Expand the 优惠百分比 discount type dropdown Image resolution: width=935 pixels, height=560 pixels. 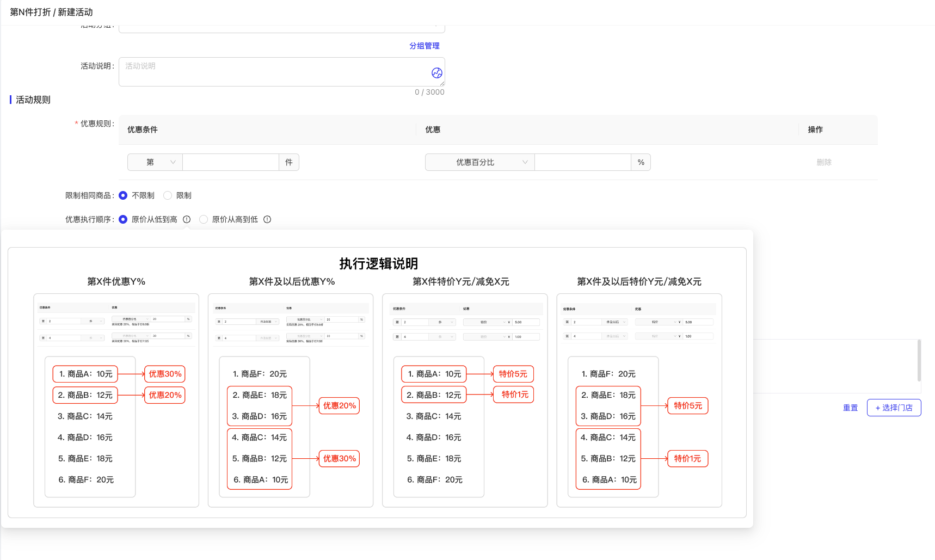479,162
